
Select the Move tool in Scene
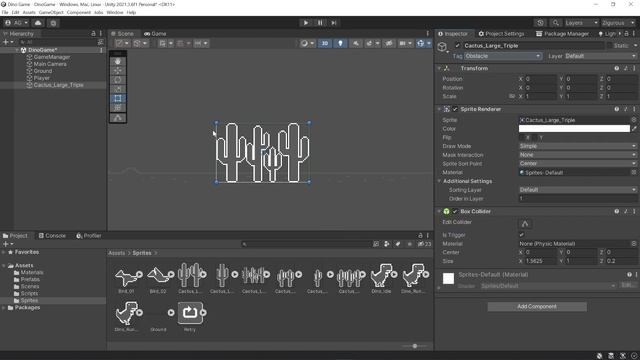pyautogui.click(x=118, y=71)
